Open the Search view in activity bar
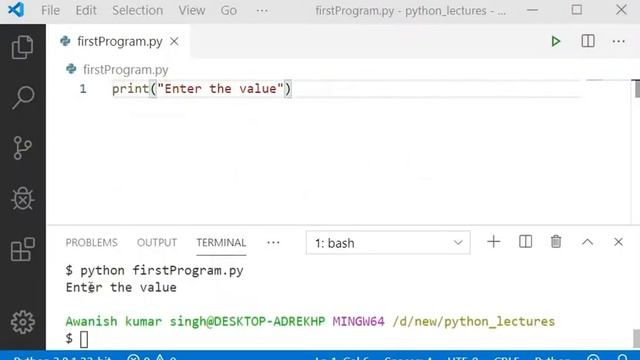 pos(22,97)
